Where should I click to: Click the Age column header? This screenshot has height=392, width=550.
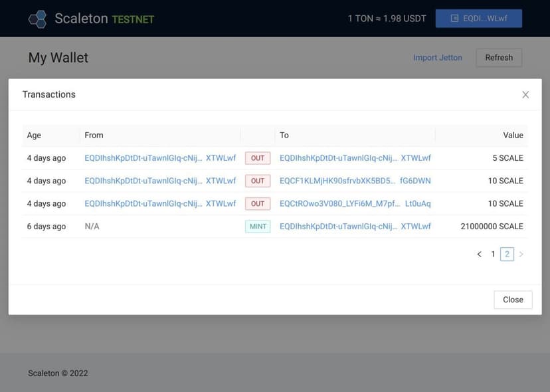(34, 136)
